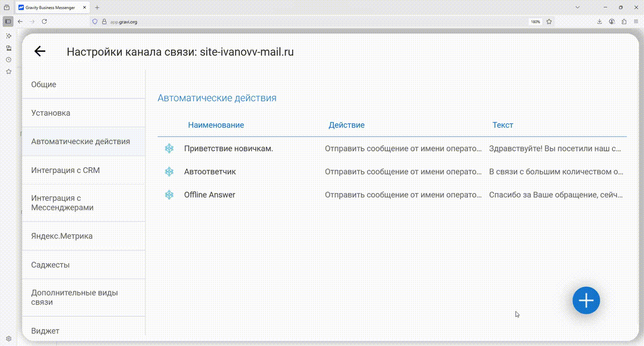644x346 pixels.
Task: Open the Общие settings section
Action: (x=44, y=85)
